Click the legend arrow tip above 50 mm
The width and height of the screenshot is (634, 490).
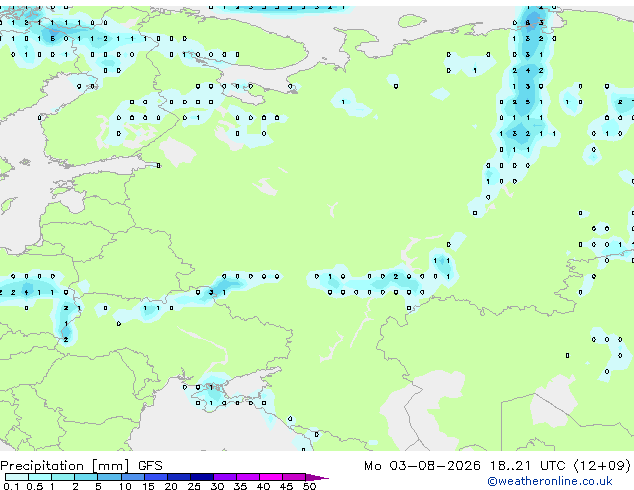pos(317,477)
